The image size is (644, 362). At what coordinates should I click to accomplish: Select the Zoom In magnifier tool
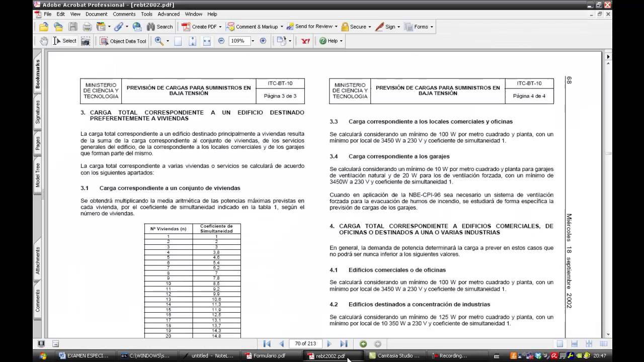(159, 41)
